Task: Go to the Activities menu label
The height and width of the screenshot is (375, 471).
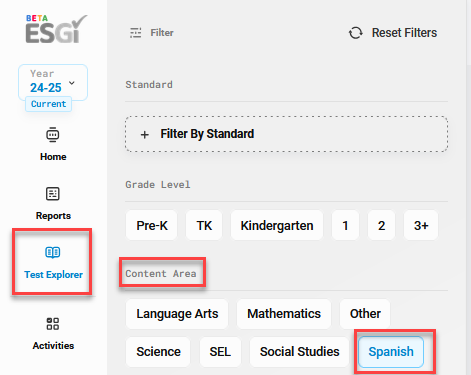Action: coord(53,346)
